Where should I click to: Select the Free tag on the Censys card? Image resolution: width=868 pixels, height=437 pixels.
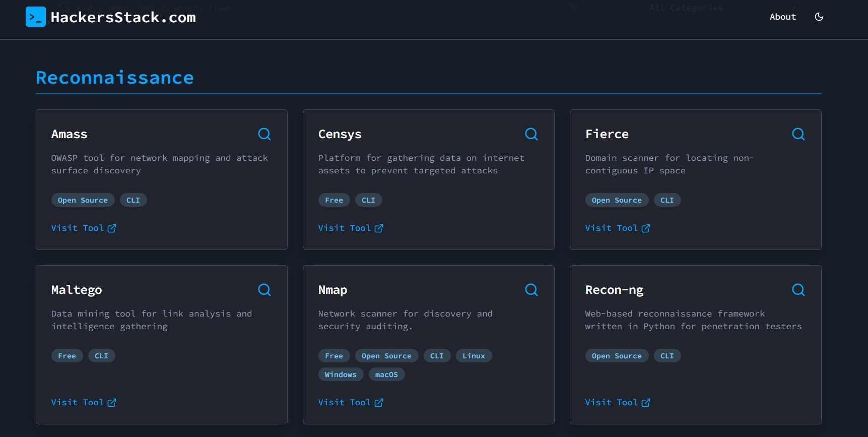click(x=334, y=200)
